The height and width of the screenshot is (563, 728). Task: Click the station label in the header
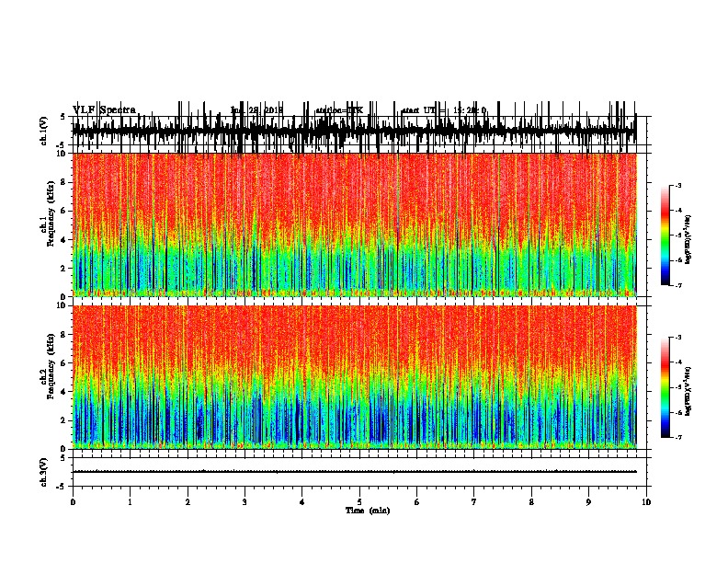(x=339, y=110)
